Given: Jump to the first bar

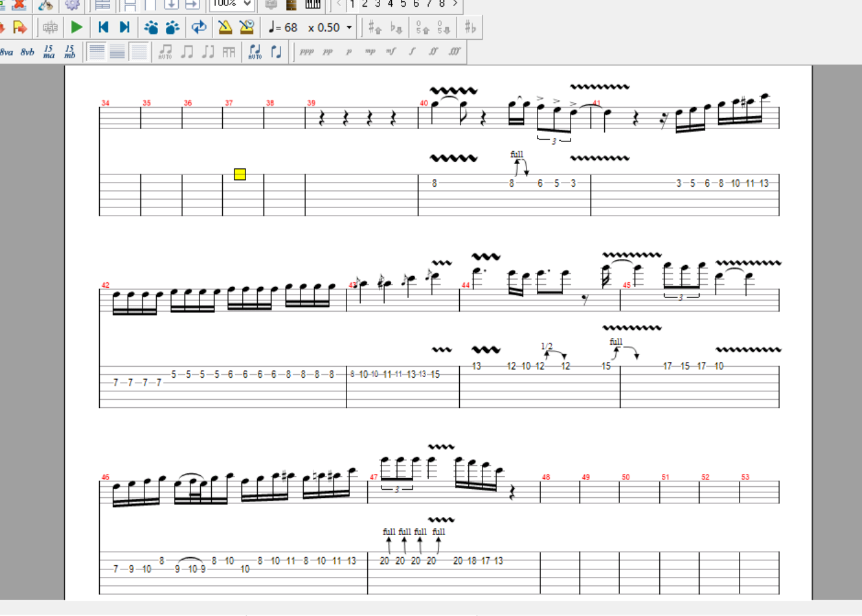Looking at the screenshot, I should [103, 27].
